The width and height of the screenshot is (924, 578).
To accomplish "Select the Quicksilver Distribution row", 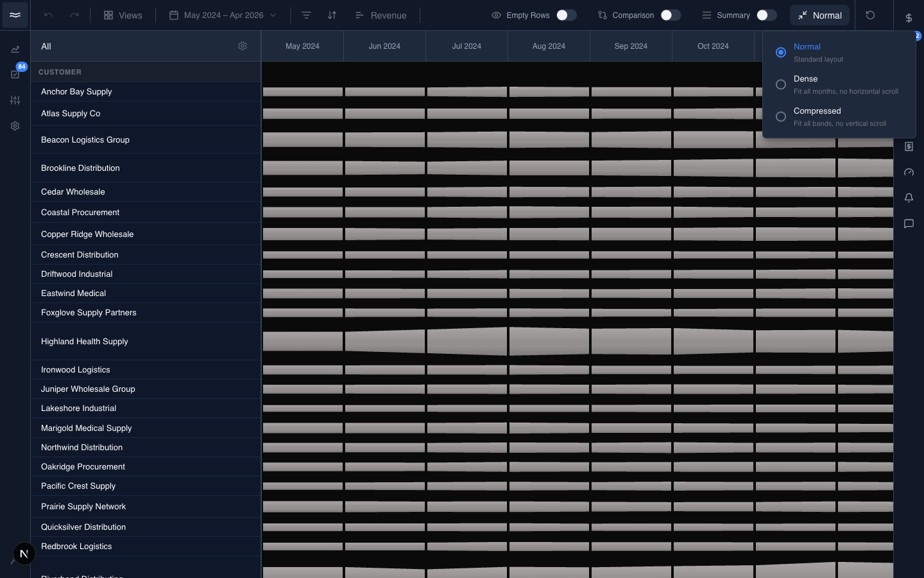I will (x=146, y=527).
